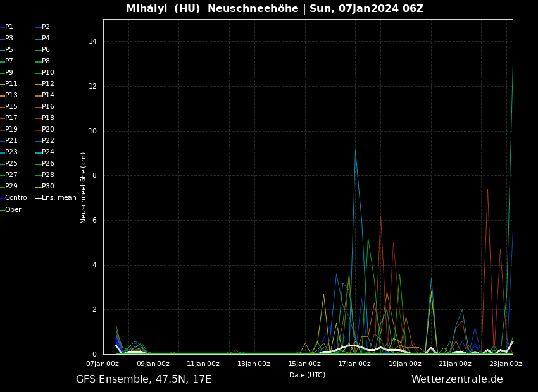
Task: Click the Wetterzentrale.de text
Action: pyautogui.click(x=457, y=379)
